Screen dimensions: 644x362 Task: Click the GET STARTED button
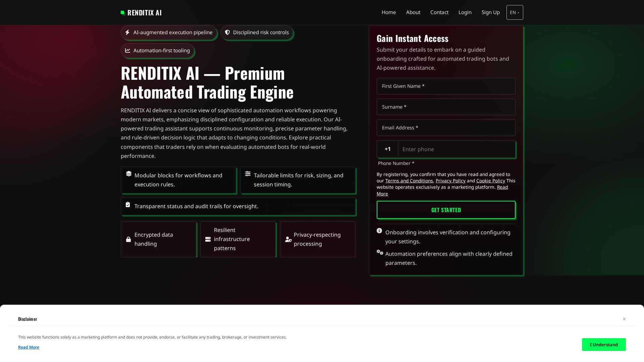446,210
